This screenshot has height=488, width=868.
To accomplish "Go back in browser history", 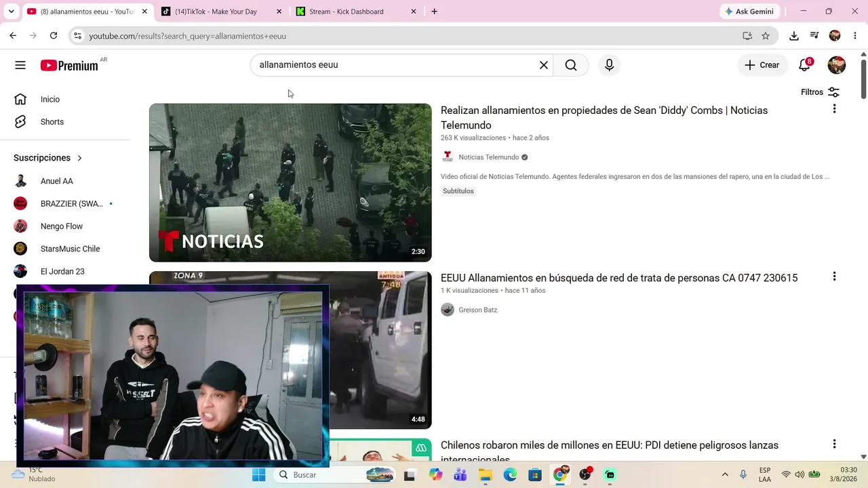I will coord(13,36).
